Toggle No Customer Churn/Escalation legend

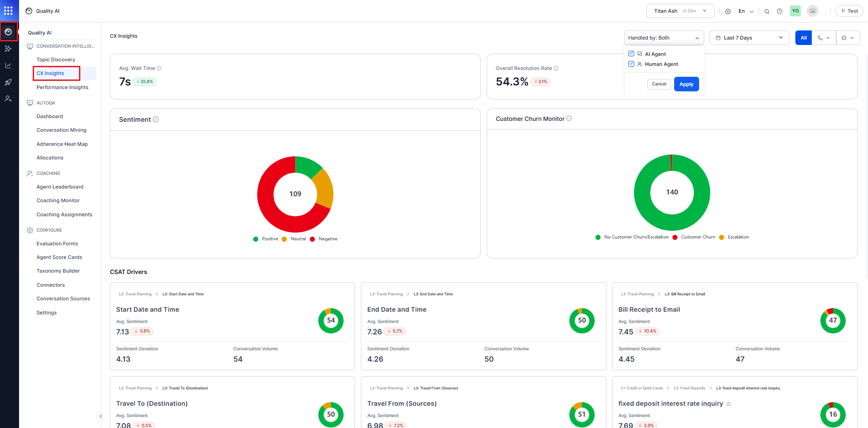(632, 237)
